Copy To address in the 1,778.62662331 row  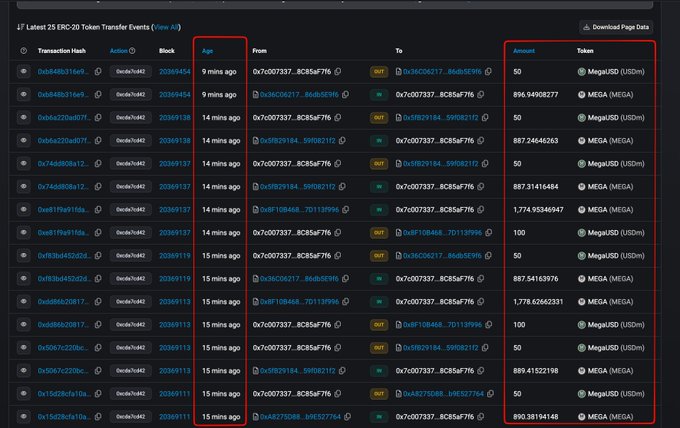481,301
